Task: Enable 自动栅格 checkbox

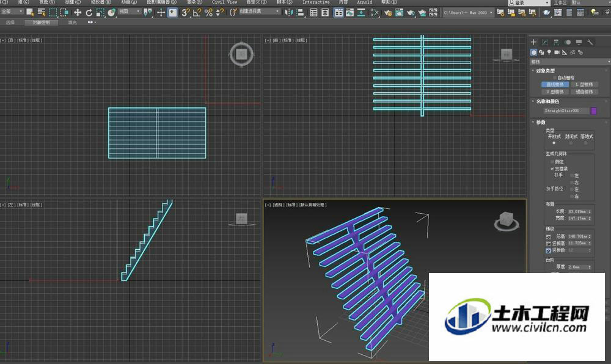Action: tap(555, 78)
